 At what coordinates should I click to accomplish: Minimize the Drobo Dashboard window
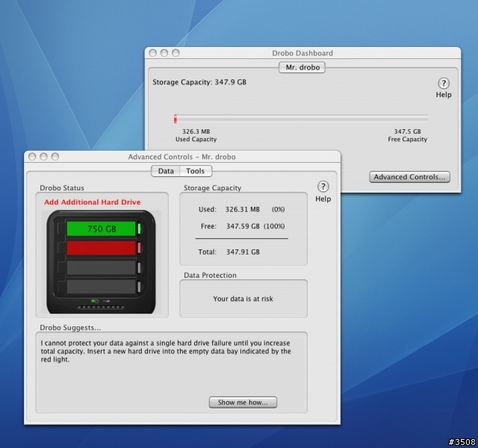tap(164, 53)
